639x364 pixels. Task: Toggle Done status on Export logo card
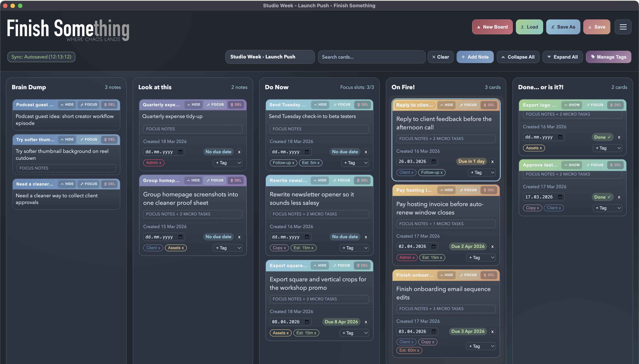(602, 137)
